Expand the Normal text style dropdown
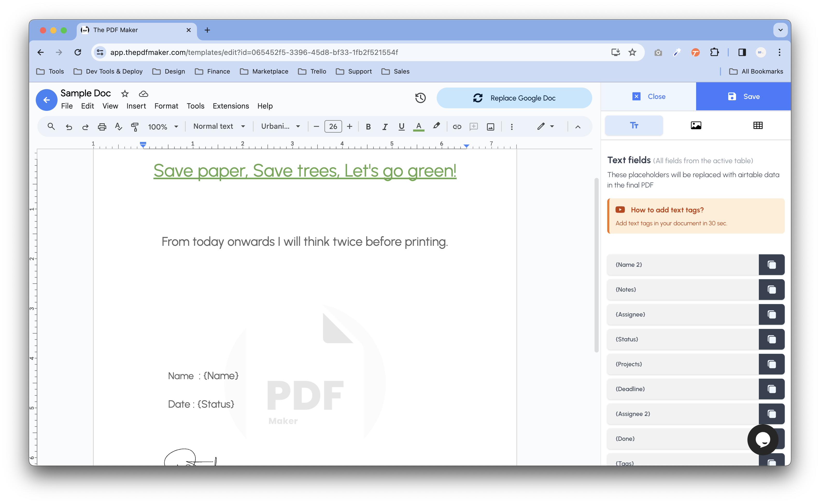Screen dimensions: 820x504 click(219, 126)
